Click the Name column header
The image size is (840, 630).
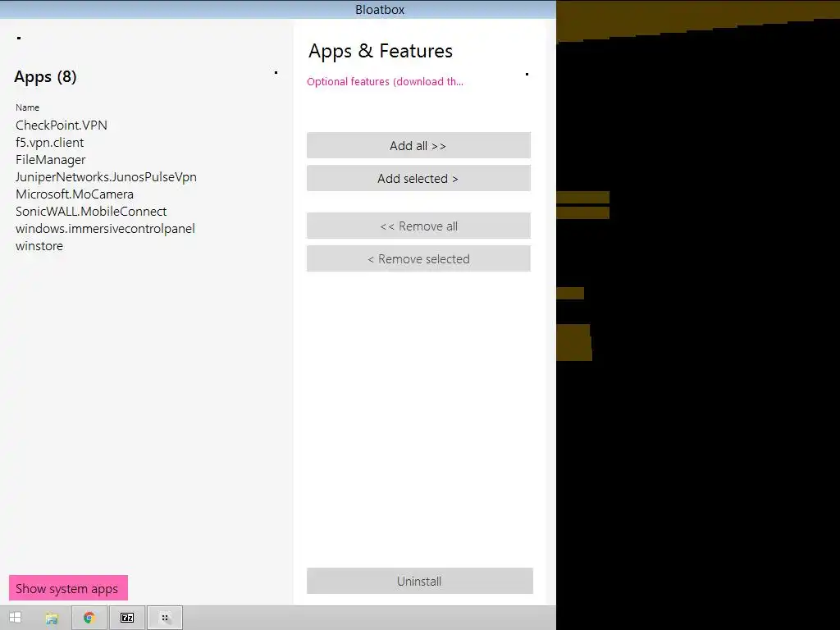[27, 107]
